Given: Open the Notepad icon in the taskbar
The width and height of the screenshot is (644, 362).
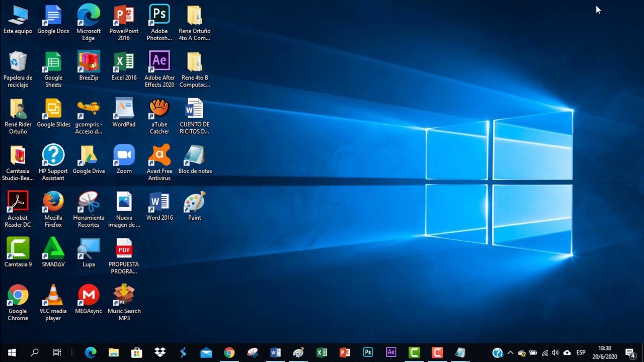Looking at the screenshot, I should [x=460, y=352].
